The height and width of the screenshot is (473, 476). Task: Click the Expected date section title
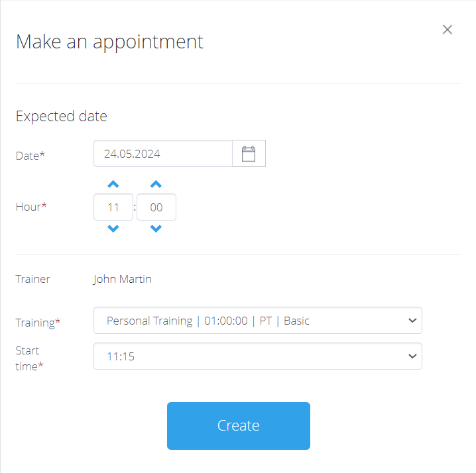[x=61, y=117]
